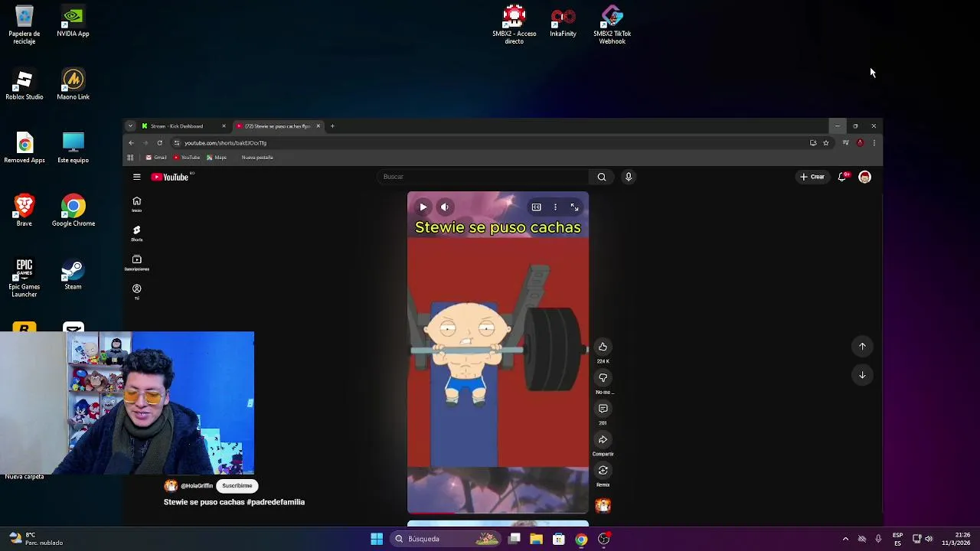
Task: Open YouTube notifications bell
Action: pos(842,177)
